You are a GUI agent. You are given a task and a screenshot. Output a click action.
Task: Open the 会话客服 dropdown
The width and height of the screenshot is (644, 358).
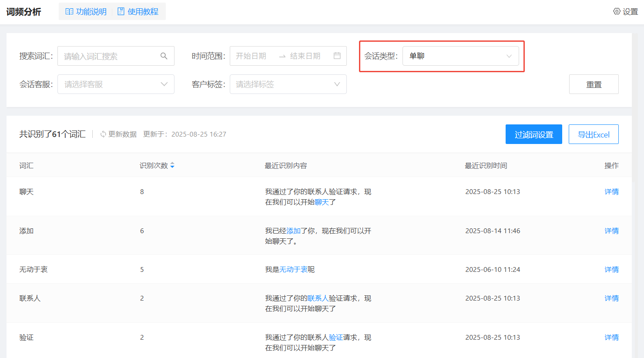(x=116, y=84)
